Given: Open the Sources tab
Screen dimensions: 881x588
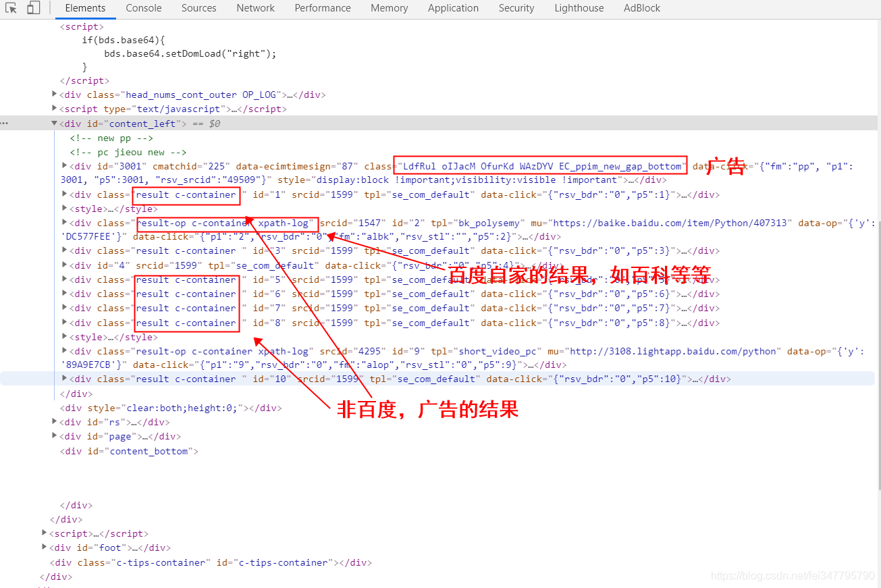Looking at the screenshot, I should [x=199, y=8].
